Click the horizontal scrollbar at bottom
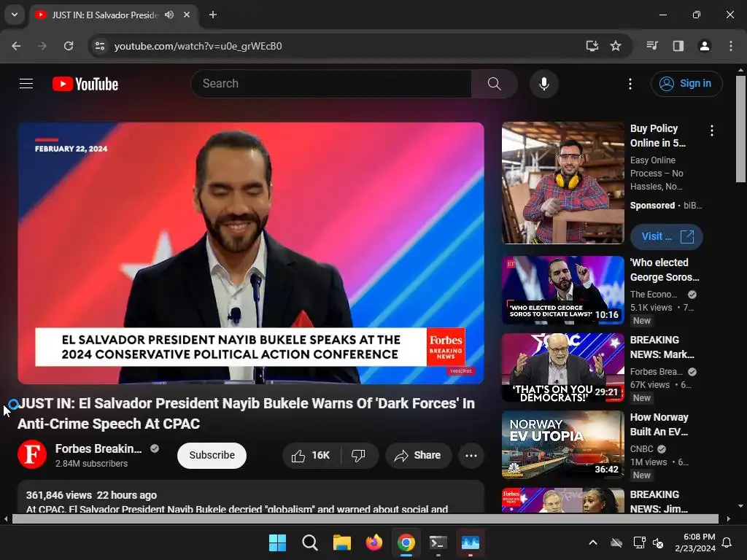This screenshot has width=747, height=560. pos(365,518)
